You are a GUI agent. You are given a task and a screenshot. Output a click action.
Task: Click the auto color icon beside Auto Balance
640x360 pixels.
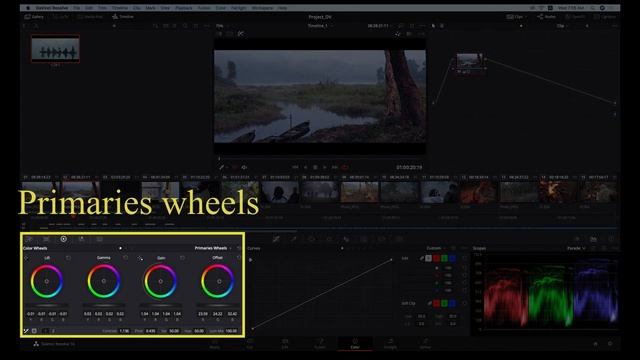34,331
